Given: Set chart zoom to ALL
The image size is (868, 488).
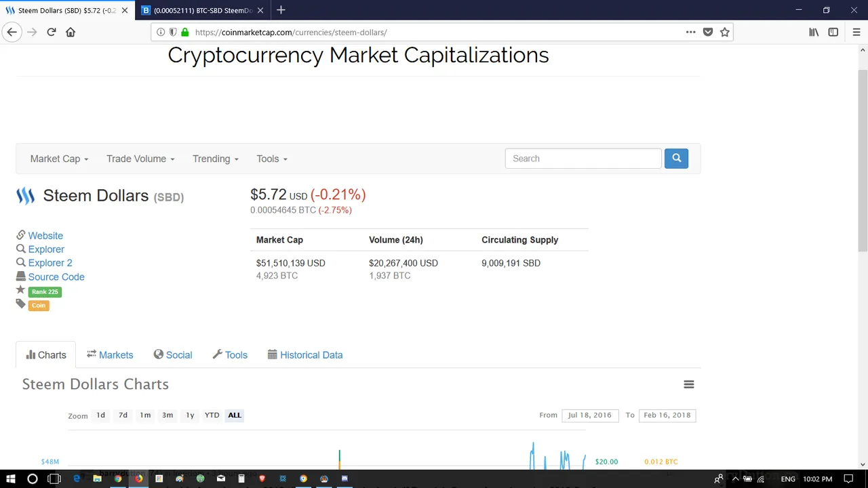Looking at the screenshot, I should click(x=235, y=415).
